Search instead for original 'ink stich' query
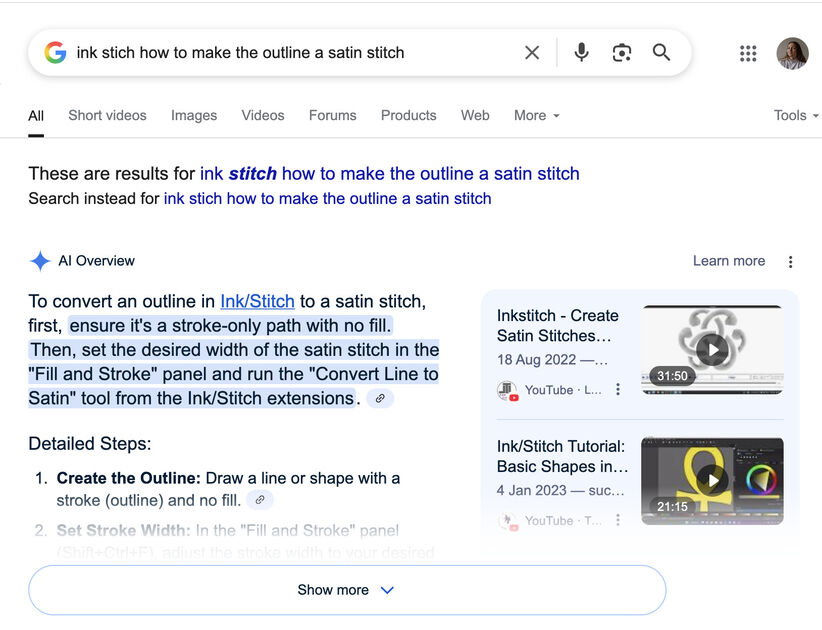Screen dimensions: 822x630 point(328,199)
